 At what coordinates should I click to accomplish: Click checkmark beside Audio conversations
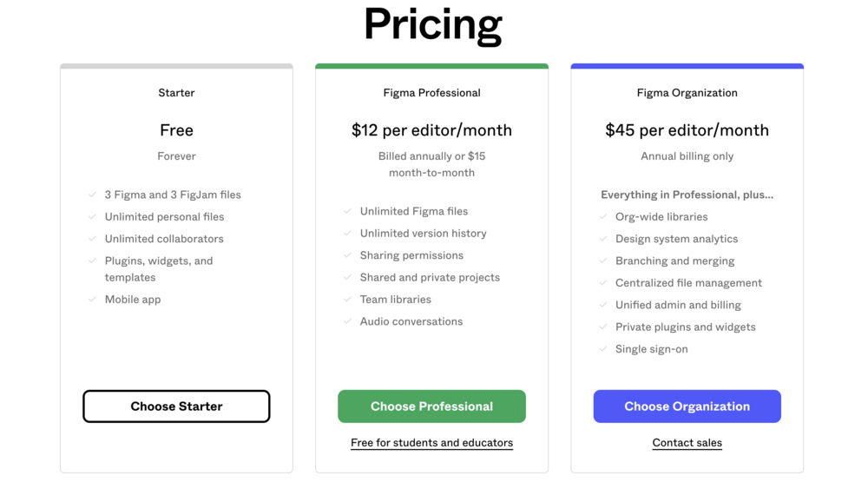coord(348,321)
